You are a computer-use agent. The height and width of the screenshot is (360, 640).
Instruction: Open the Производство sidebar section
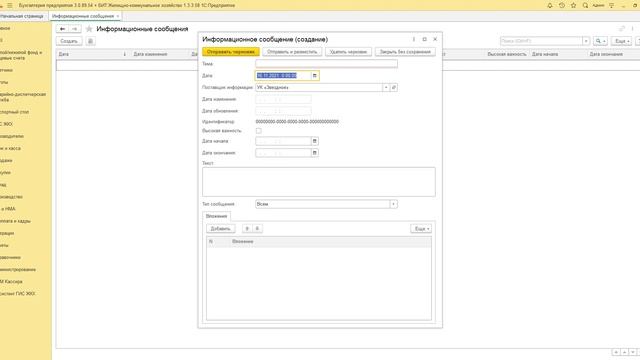tap(11, 197)
